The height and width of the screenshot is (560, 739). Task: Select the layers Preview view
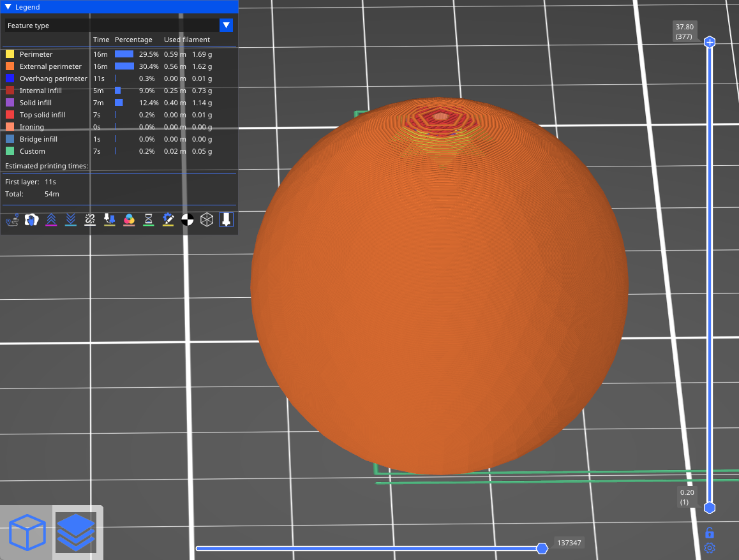click(x=76, y=533)
